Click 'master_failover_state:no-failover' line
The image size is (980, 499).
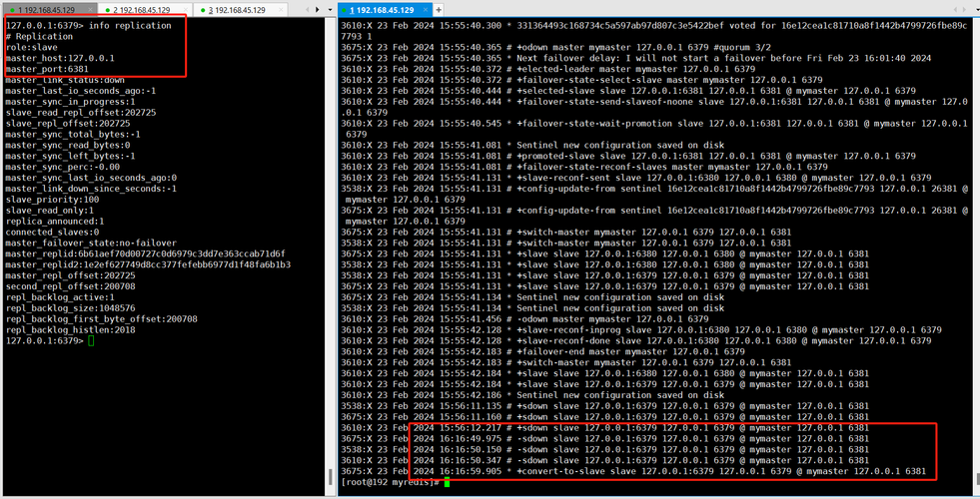91,243
